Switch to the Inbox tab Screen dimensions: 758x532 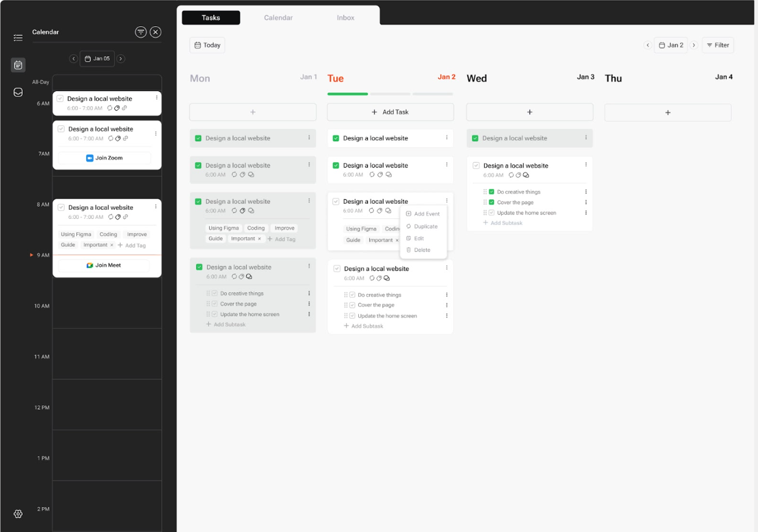pyautogui.click(x=345, y=18)
